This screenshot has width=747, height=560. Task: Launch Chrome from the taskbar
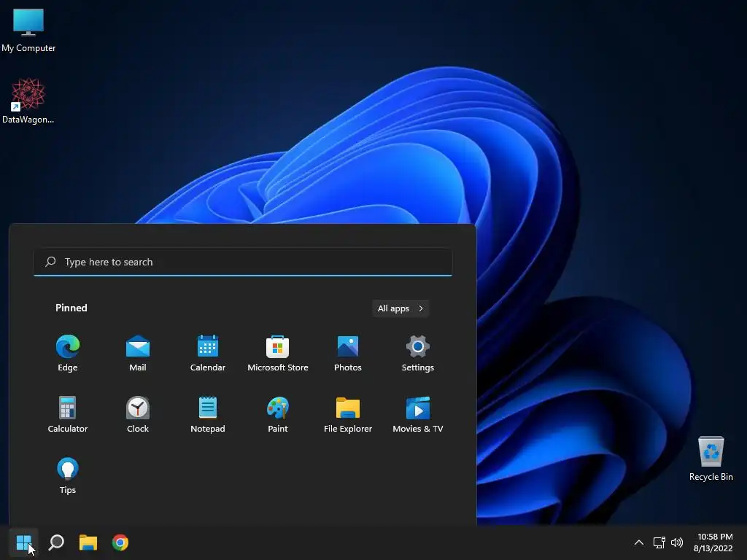[120, 542]
